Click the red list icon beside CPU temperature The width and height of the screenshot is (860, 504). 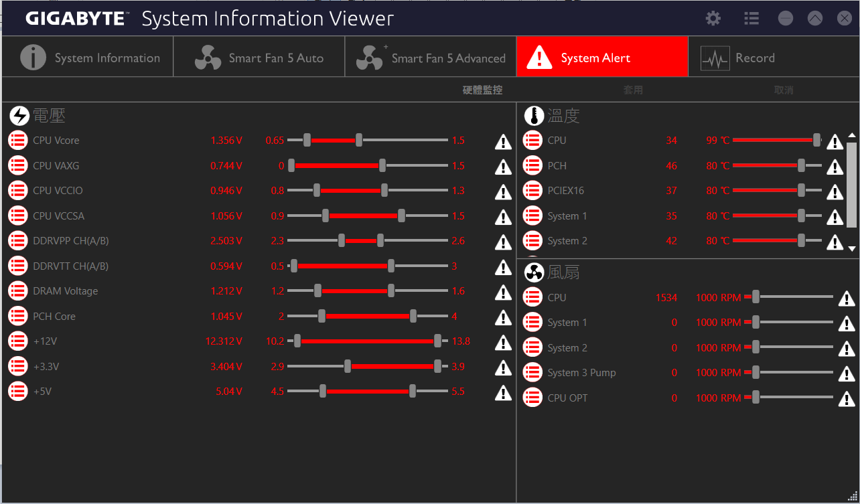coord(532,141)
